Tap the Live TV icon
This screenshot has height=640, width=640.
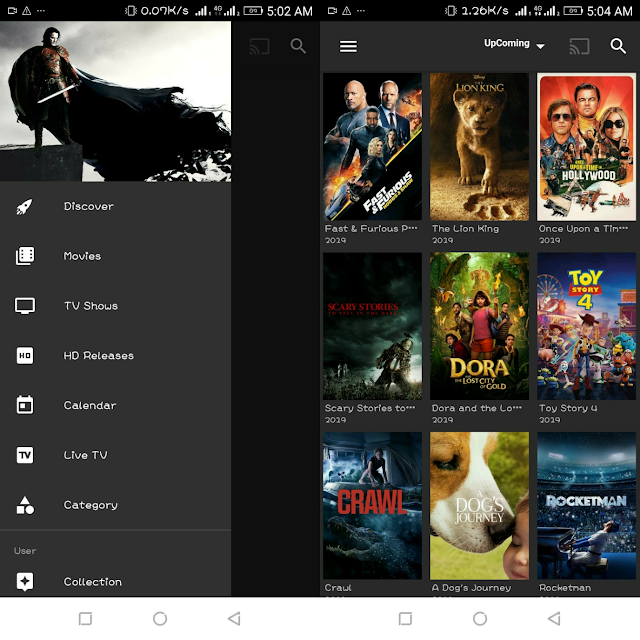pos(25,455)
